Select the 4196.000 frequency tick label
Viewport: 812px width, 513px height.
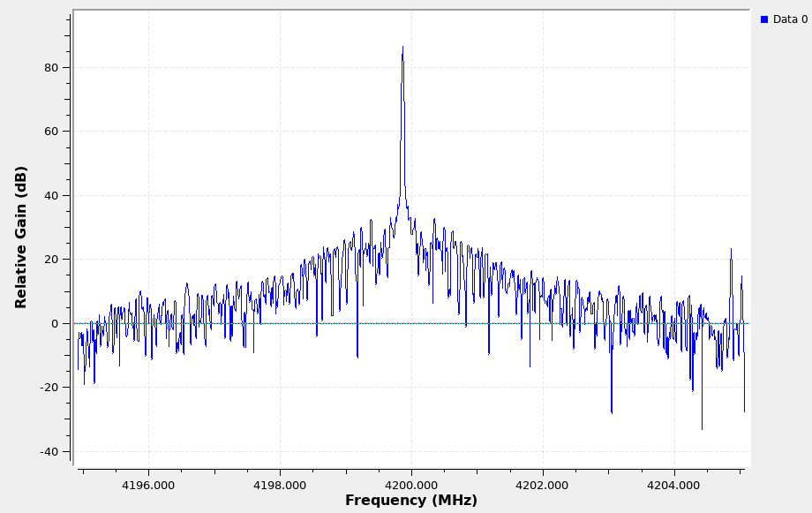tap(148, 485)
